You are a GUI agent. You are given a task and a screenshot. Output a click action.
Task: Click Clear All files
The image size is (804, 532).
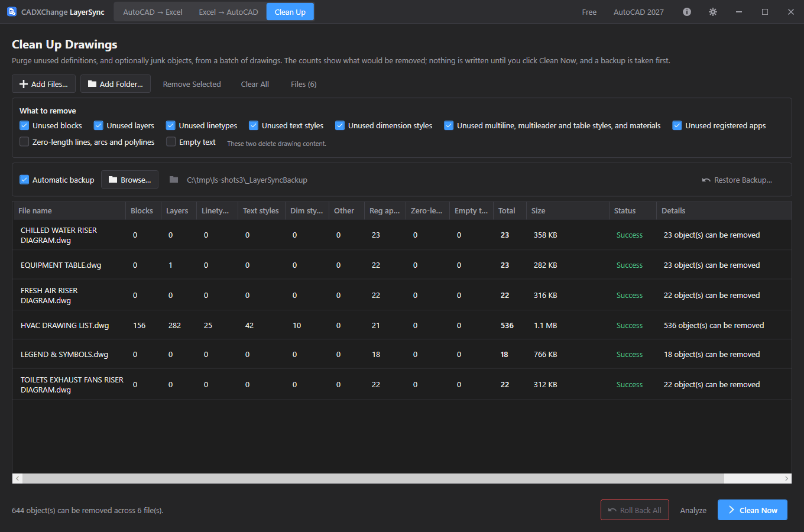point(255,84)
